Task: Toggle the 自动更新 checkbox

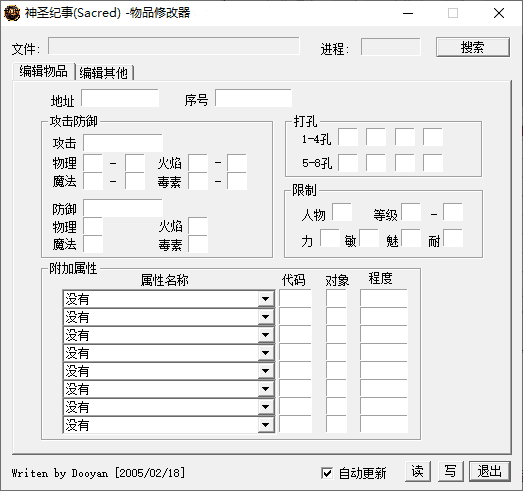Action: click(327, 473)
